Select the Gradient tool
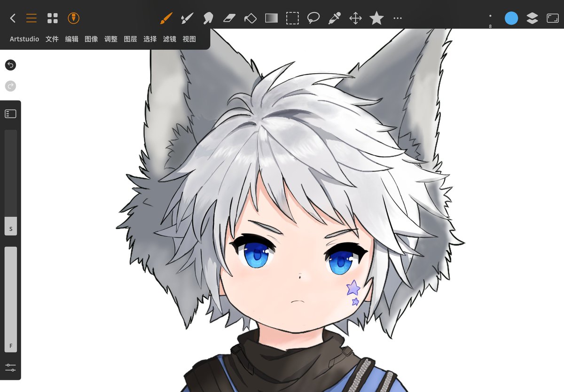Viewport: 564px width, 392px height. 272,18
